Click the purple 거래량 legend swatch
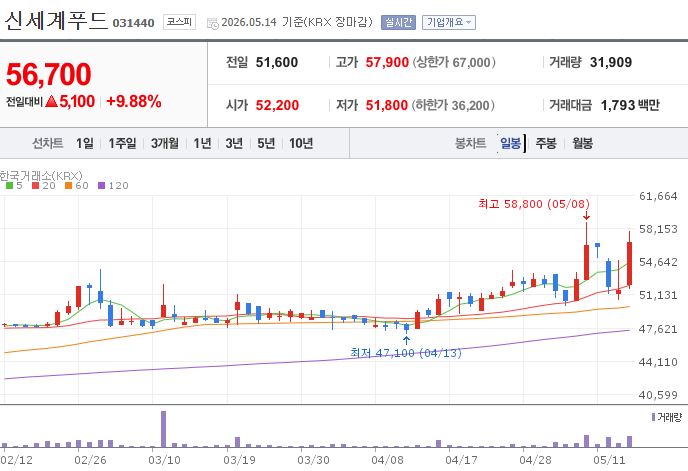Viewport: 688px width, 471px height. point(653,417)
